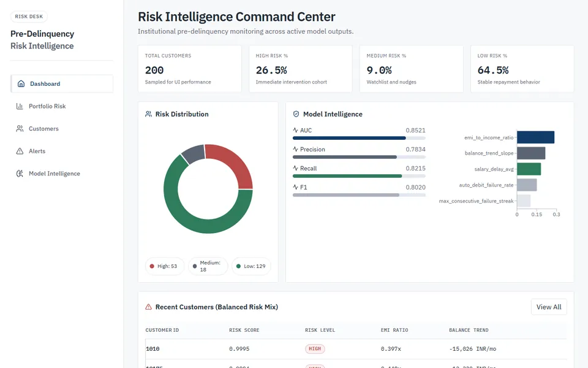Click the Medium Risk % card

pyautogui.click(x=412, y=69)
